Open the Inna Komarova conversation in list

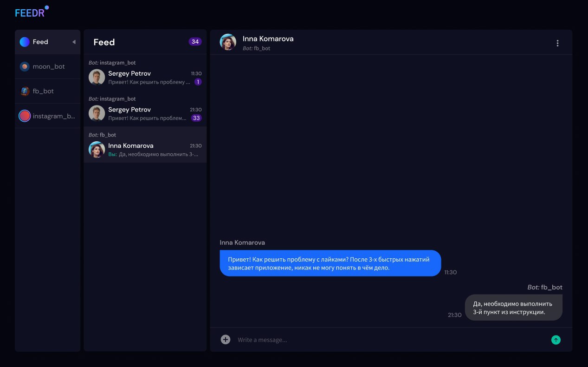(x=145, y=145)
